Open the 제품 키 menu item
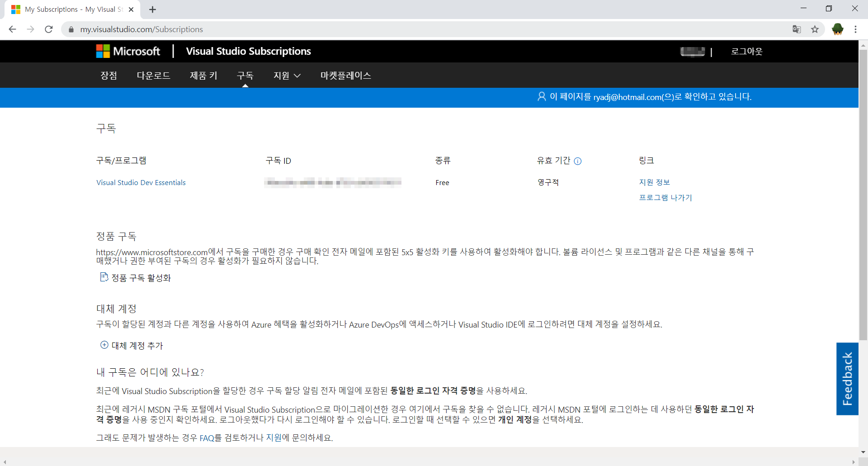868x466 pixels. pyautogui.click(x=203, y=76)
